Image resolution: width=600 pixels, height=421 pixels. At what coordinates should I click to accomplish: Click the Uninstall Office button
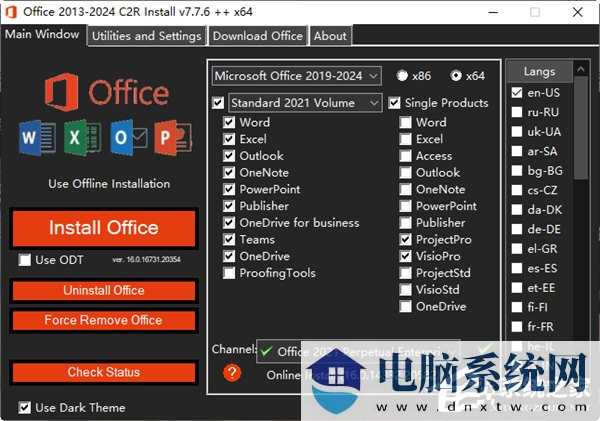[x=104, y=290]
